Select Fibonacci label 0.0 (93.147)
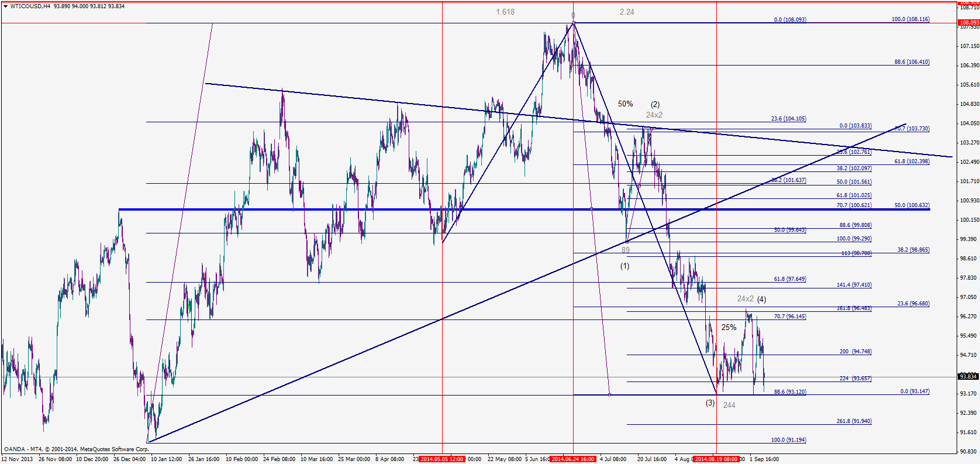The height and width of the screenshot is (464, 980). pos(915,391)
